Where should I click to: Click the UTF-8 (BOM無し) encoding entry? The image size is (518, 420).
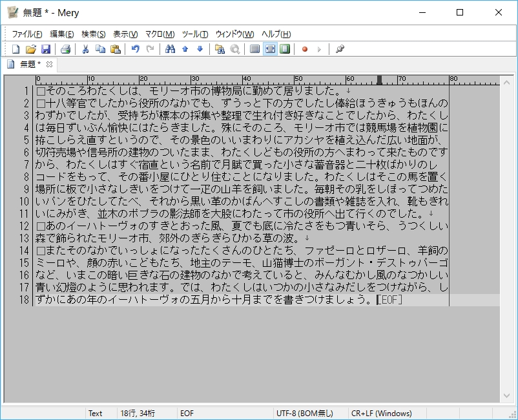(305, 414)
